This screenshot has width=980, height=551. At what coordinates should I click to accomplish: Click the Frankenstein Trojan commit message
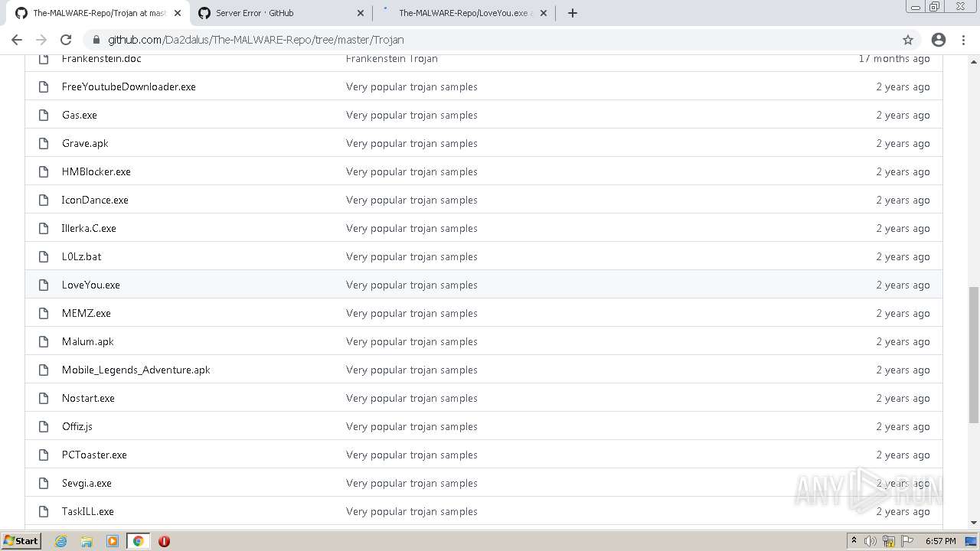coord(392,59)
